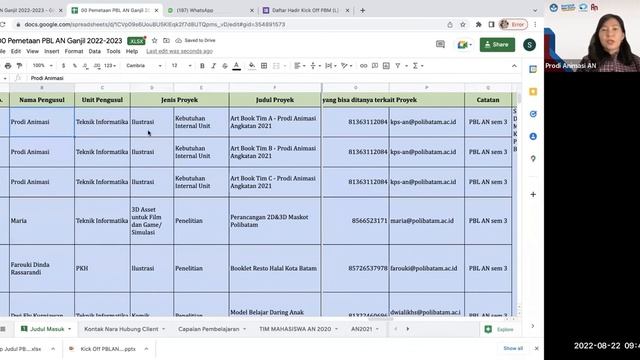Click the Explore button
The width and height of the screenshot is (640, 360).
pyautogui.click(x=500, y=329)
